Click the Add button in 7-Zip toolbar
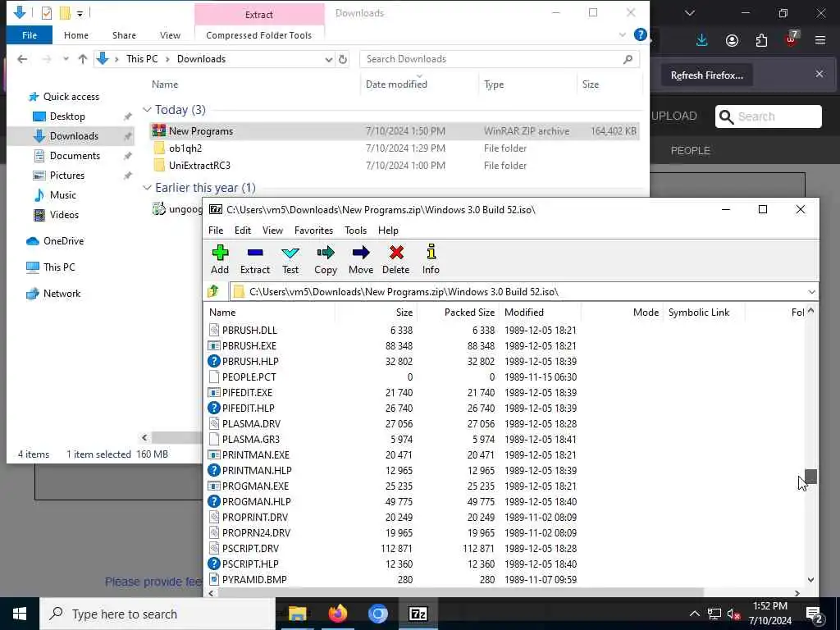 (220, 260)
